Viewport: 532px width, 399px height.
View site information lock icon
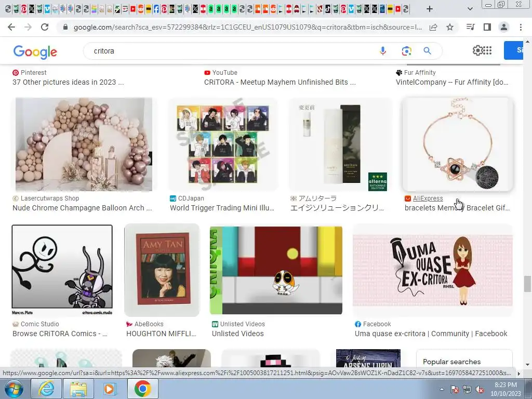click(x=65, y=27)
